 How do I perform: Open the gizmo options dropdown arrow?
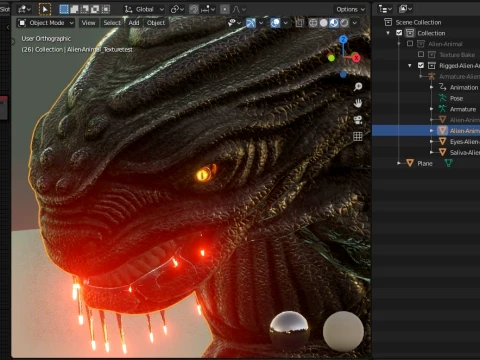(x=261, y=23)
